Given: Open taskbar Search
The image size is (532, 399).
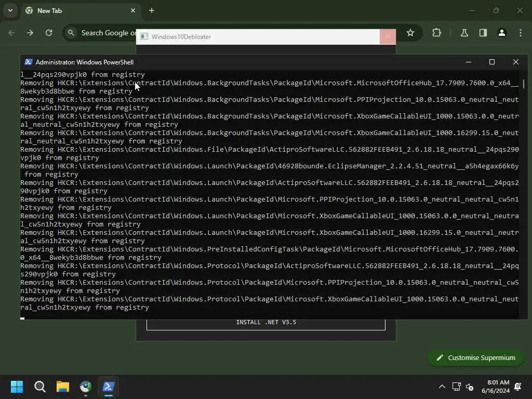Looking at the screenshot, I should (39, 387).
